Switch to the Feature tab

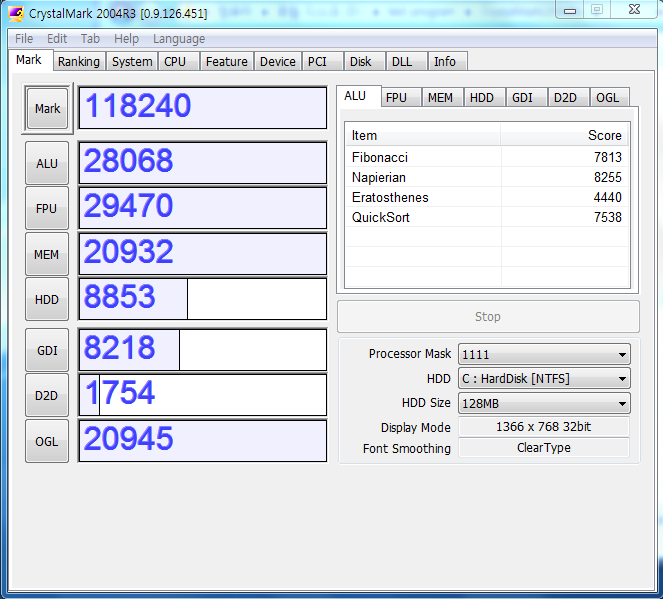pyautogui.click(x=227, y=62)
